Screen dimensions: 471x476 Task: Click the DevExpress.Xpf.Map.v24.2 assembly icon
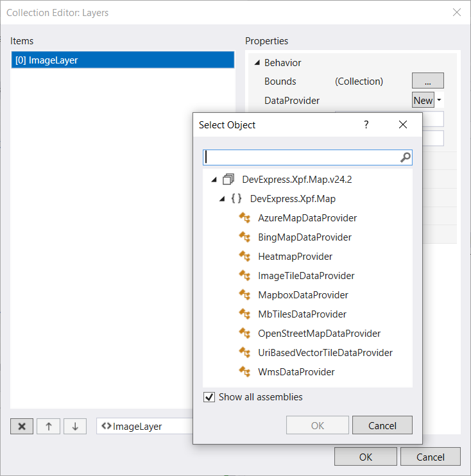(x=228, y=180)
